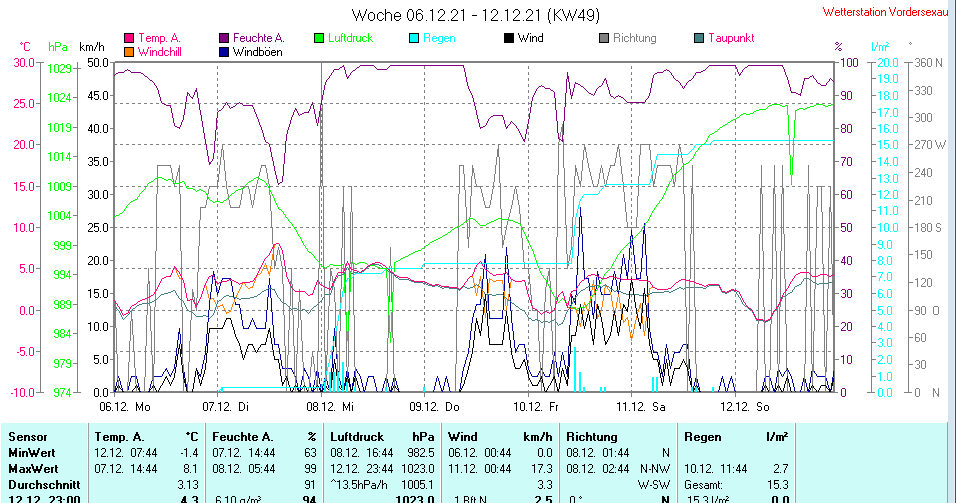
Task: Click the 11.12. Sa date axis label
Action: [x=641, y=407]
